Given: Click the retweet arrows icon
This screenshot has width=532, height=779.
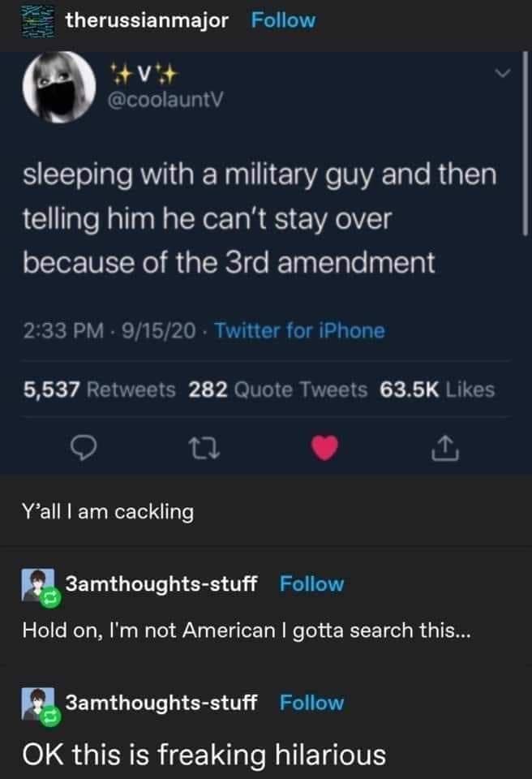Looking at the screenshot, I should 205,448.
